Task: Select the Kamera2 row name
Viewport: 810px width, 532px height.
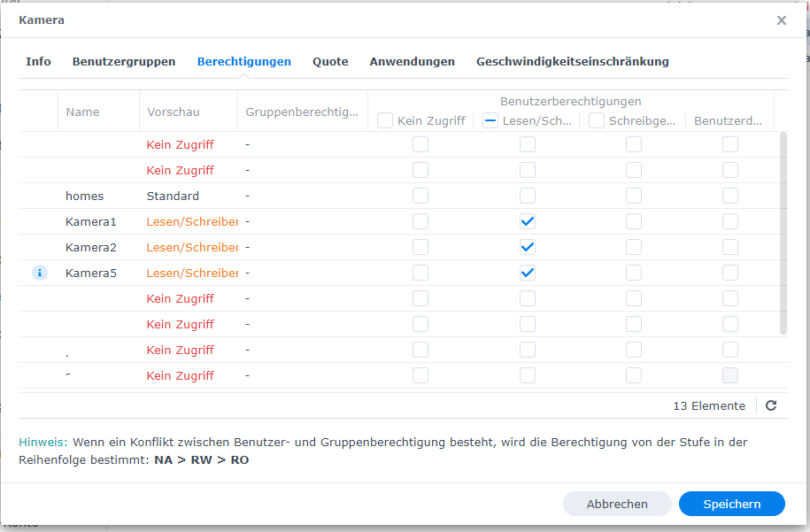Action: pyautogui.click(x=91, y=247)
